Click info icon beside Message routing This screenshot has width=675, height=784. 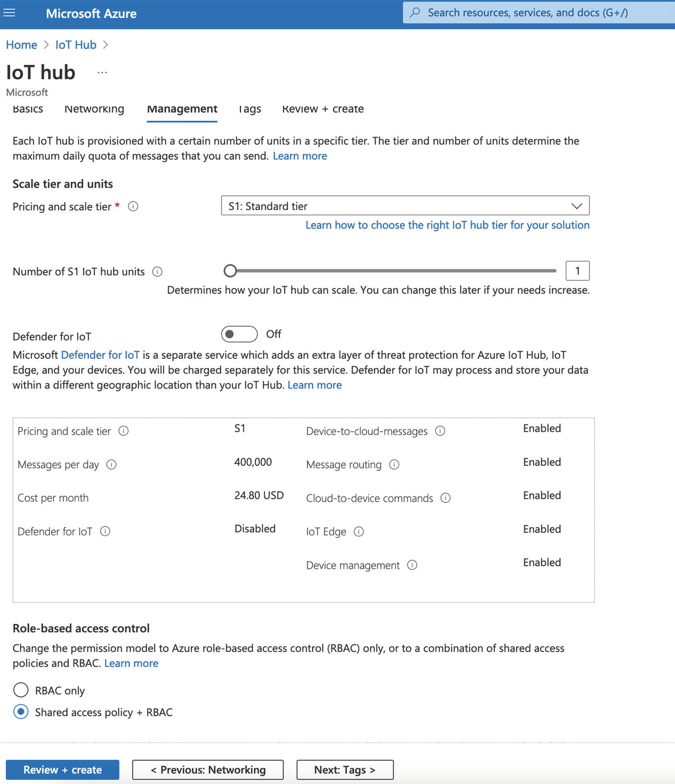(x=394, y=464)
